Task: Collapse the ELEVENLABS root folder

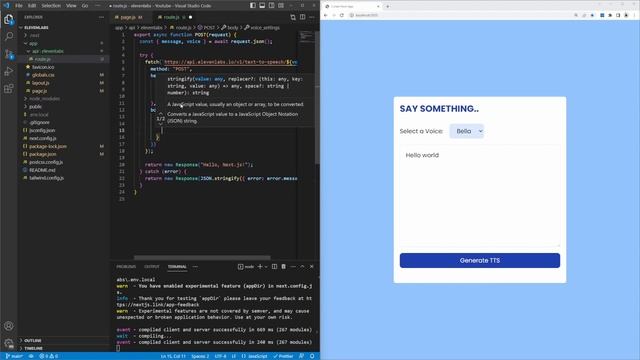Action: (36, 27)
